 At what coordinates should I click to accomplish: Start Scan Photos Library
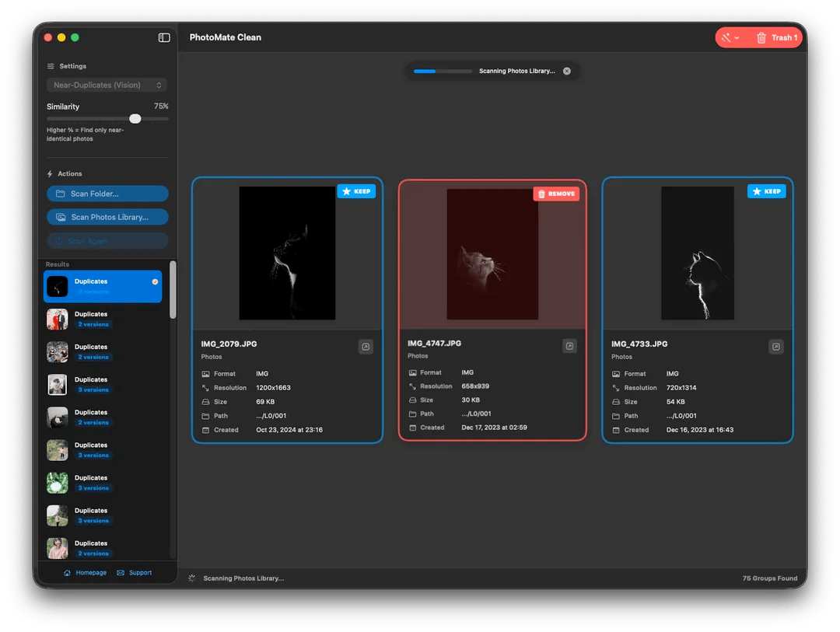(x=107, y=217)
